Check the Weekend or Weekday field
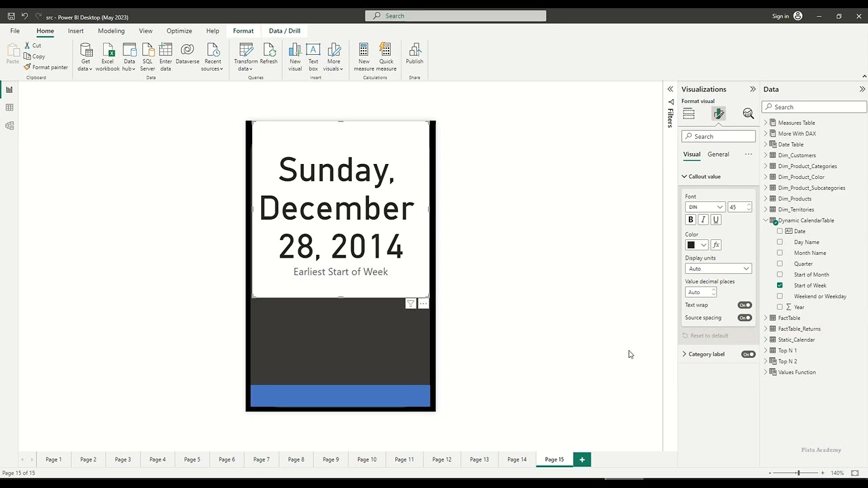Viewport: 868px width, 488px height. [x=780, y=296]
